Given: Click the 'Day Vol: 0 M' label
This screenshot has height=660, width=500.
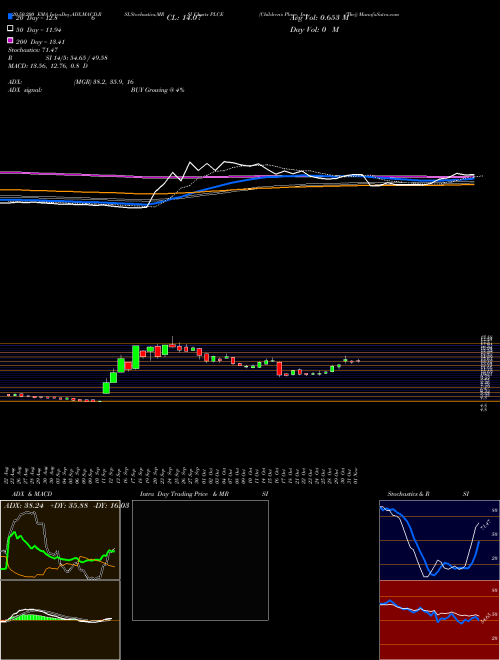Looking at the screenshot, I should (x=314, y=29).
